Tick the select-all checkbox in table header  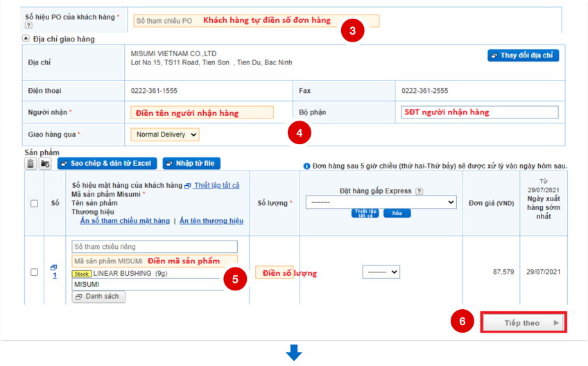pyautogui.click(x=34, y=203)
